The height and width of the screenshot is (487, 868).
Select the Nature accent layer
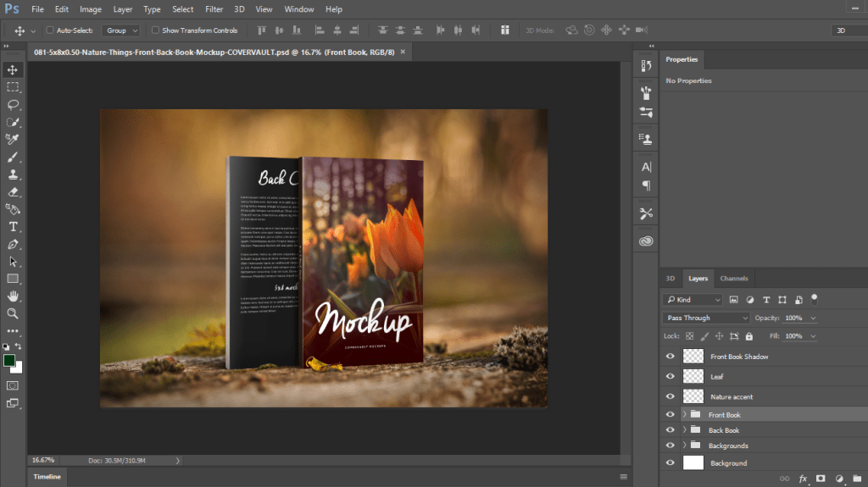tap(731, 396)
